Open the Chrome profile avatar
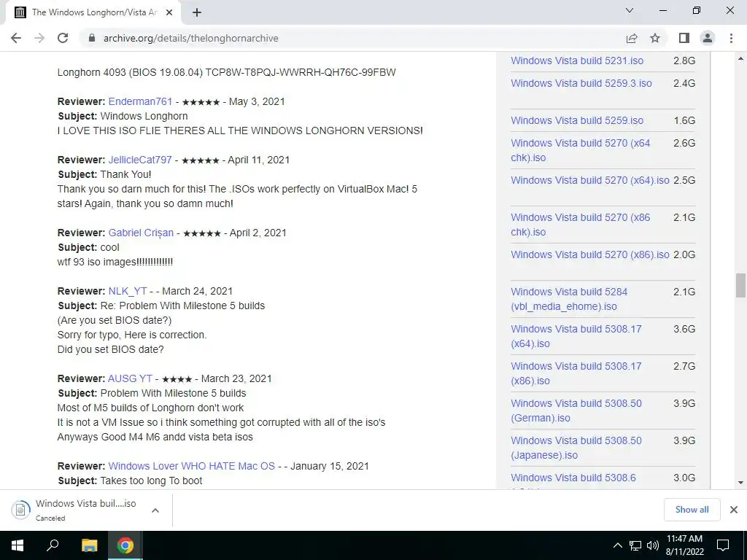This screenshot has height=560, width=747. click(x=708, y=38)
